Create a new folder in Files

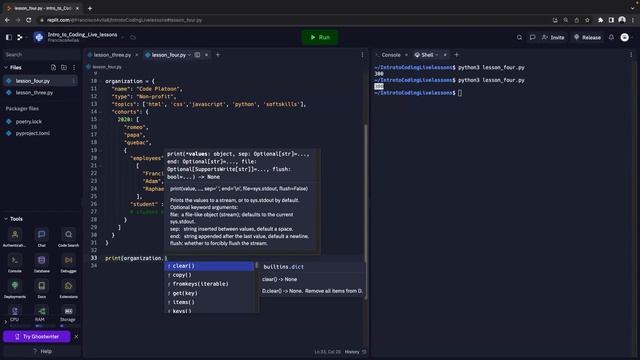(64, 67)
